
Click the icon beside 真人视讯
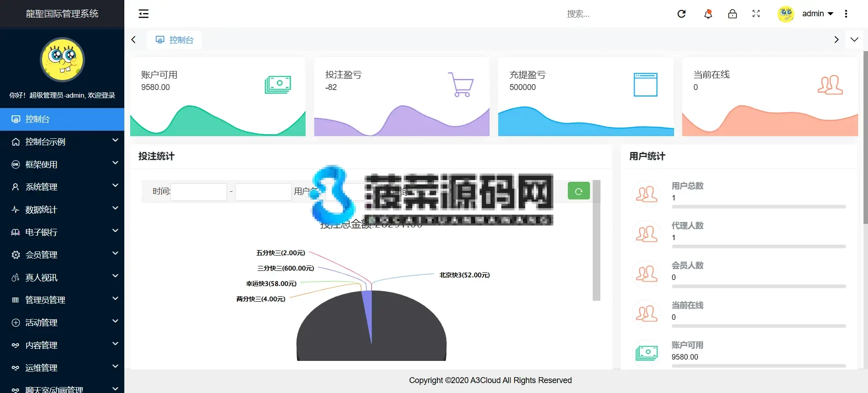[x=15, y=277]
